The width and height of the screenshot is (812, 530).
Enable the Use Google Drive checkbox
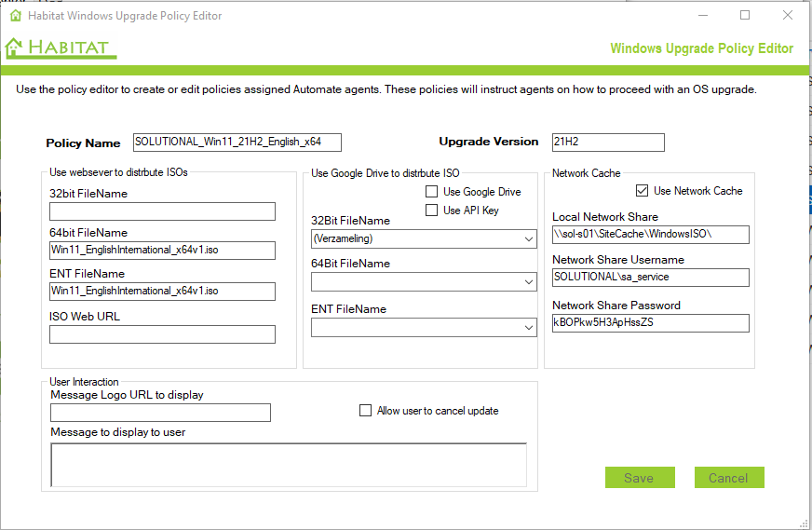tap(431, 192)
